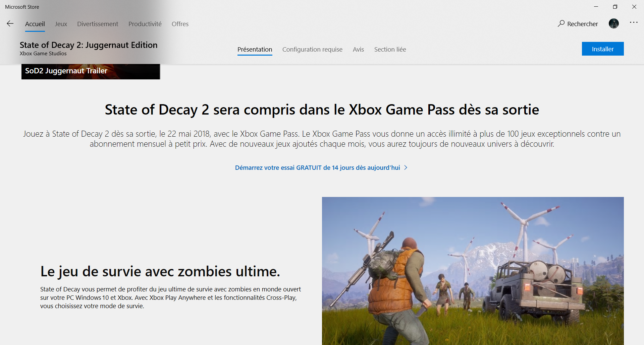
Task: Restore down the Microsoft Store window
Action: [x=615, y=7]
